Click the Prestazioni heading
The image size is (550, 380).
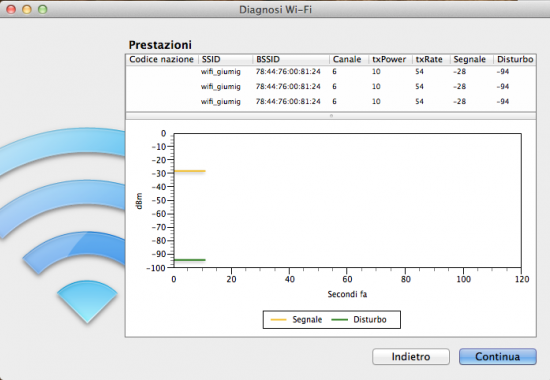(160, 45)
